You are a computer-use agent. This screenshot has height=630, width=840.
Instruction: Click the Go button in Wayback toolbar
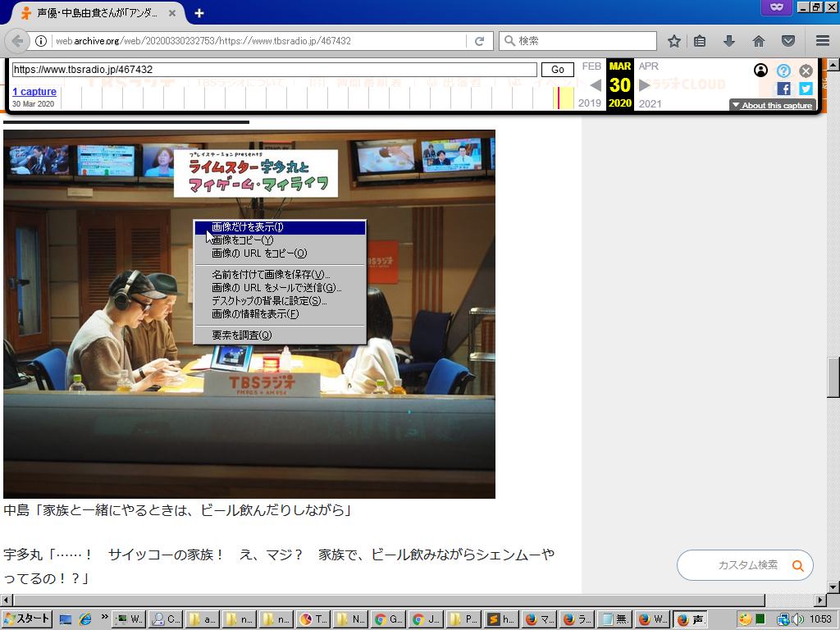558,70
